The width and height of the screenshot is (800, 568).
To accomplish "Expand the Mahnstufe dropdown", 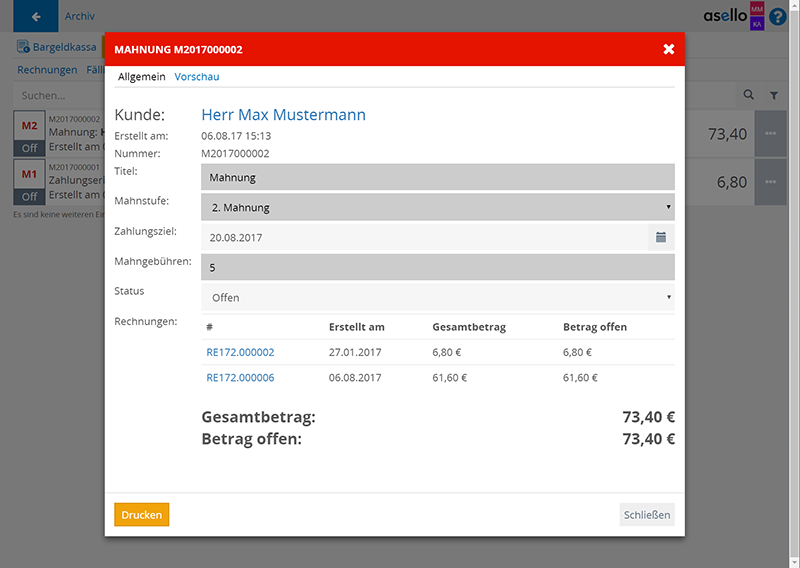I will pyautogui.click(x=437, y=208).
